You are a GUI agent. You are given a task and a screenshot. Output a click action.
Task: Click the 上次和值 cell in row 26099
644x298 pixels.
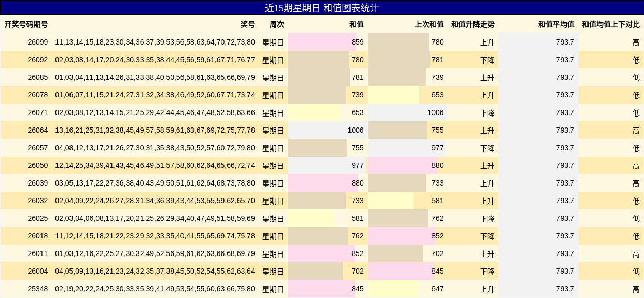pyautogui.click(x=408, y=42)
